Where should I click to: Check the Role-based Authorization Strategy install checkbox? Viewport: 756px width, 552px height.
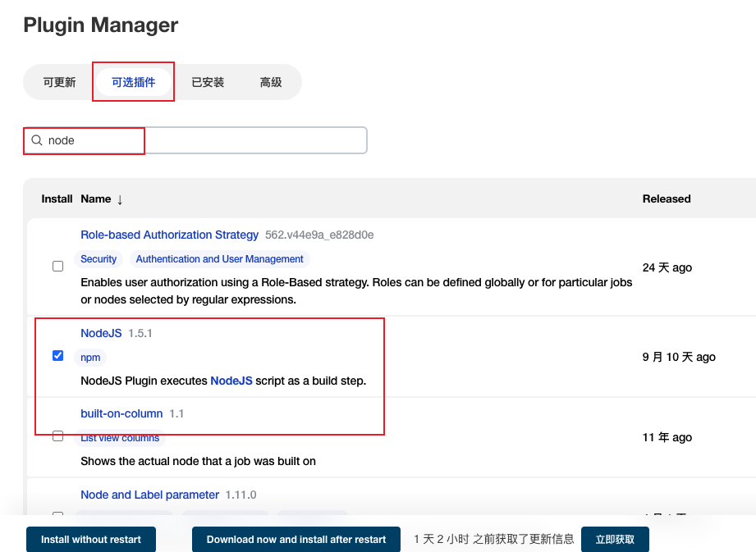pos(57,267)
